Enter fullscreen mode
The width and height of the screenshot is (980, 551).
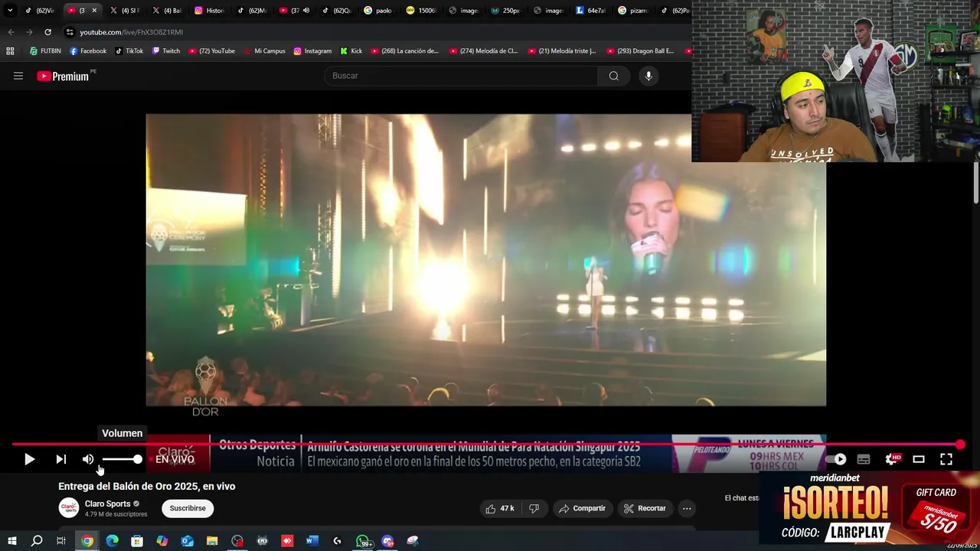[946, 459]
